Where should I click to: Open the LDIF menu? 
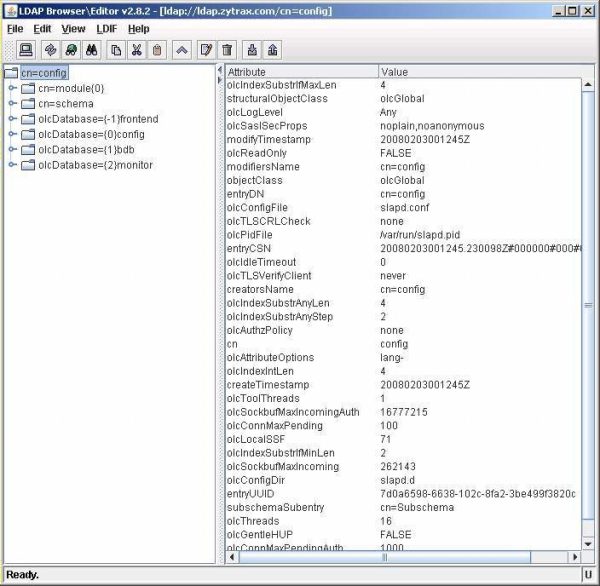[105, 29]
